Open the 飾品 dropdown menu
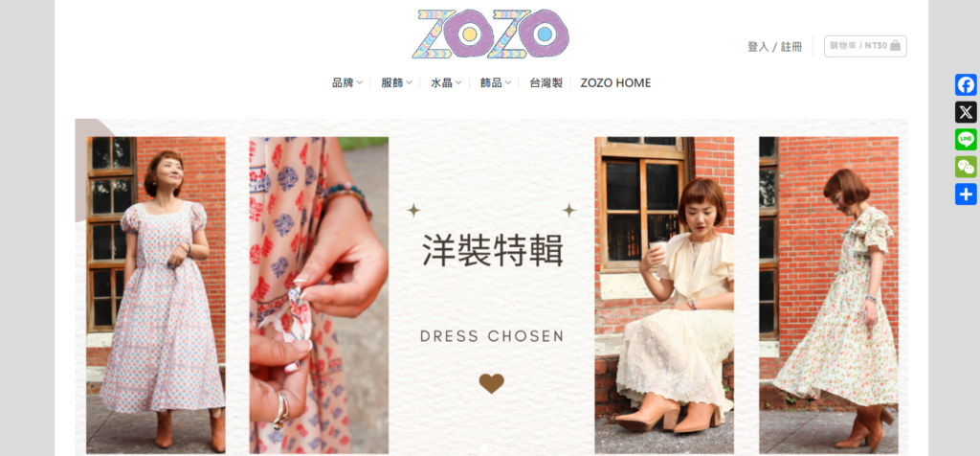 coord(495,82)
